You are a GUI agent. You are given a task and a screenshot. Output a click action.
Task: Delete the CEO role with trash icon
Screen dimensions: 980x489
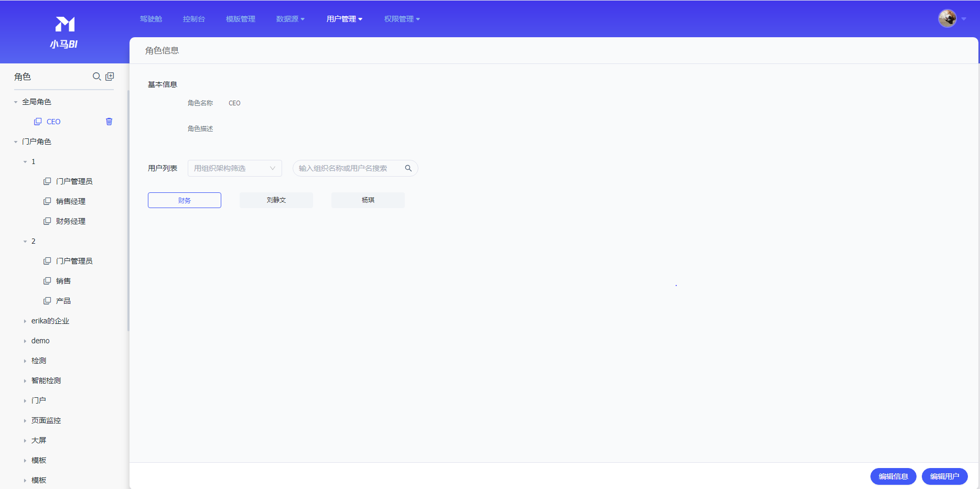pos(109,122)
